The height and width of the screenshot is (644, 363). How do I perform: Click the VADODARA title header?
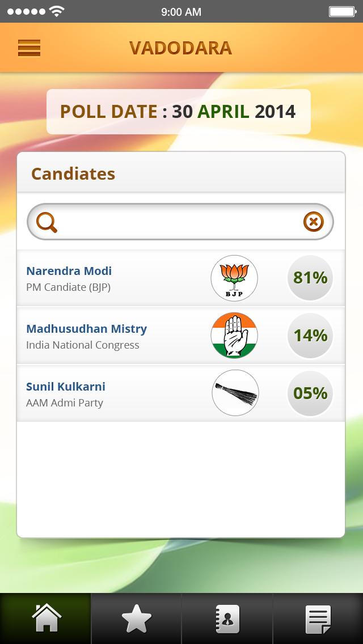[x=180, y=48]
